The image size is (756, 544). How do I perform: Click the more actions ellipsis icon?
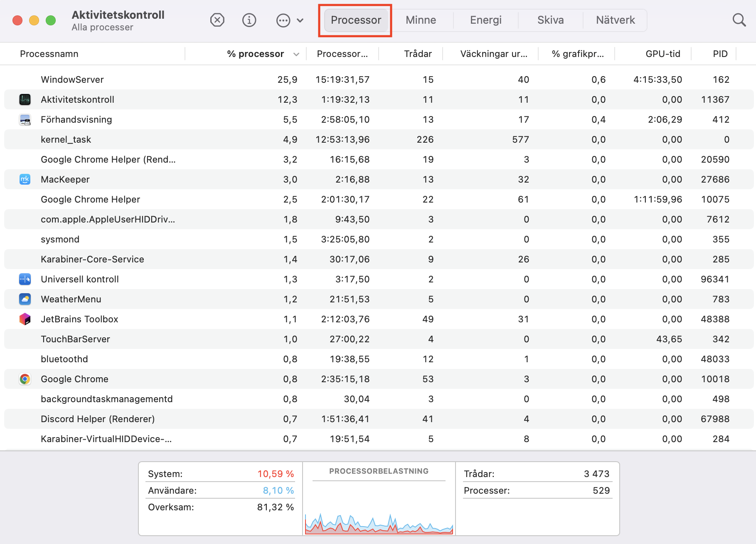tap(283, 20)
